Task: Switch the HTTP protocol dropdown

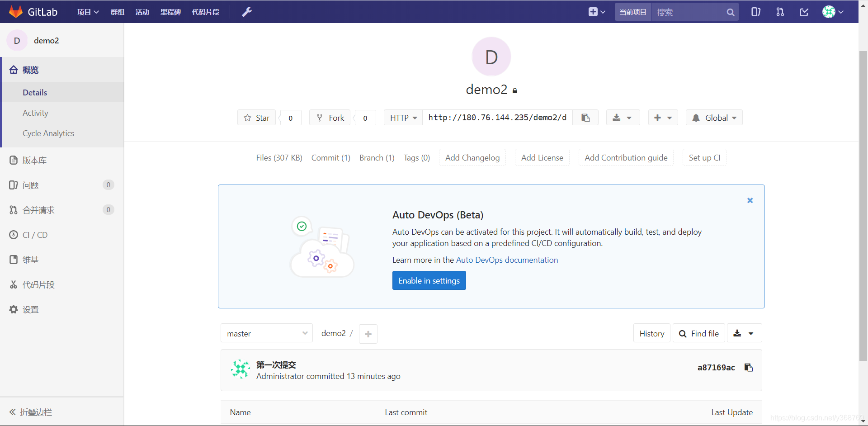Action: click(x=403, y=118)
